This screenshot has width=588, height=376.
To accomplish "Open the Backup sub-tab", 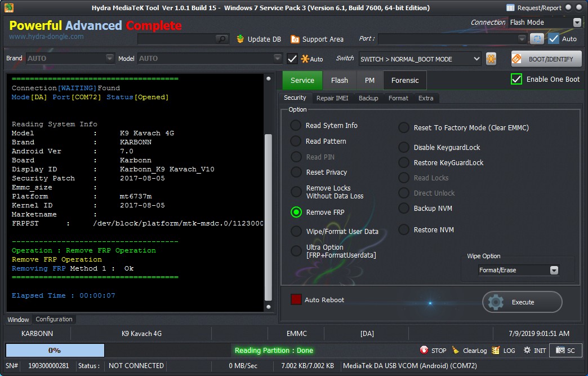I will point(368,98).
